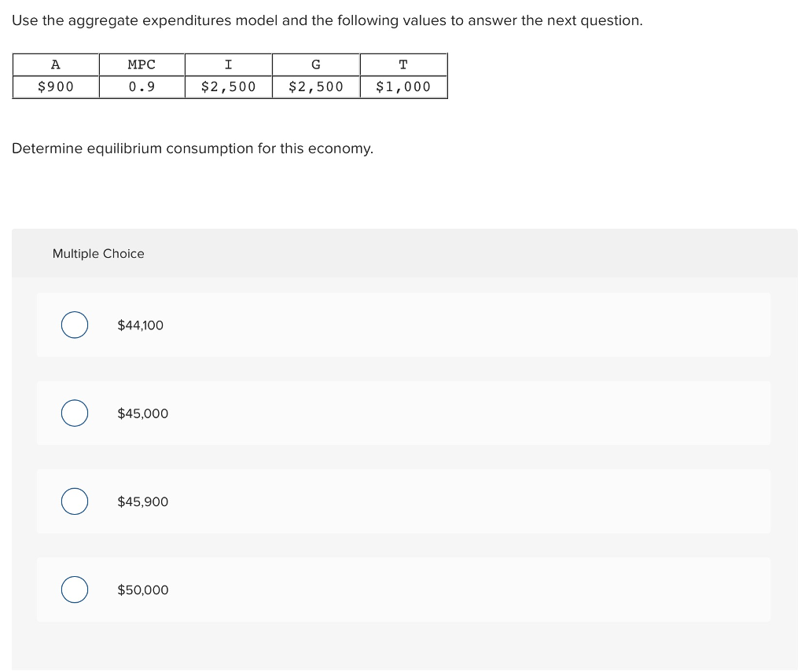
Task: Click the $45,000 answer label text
Action: [x=142, y=413]
